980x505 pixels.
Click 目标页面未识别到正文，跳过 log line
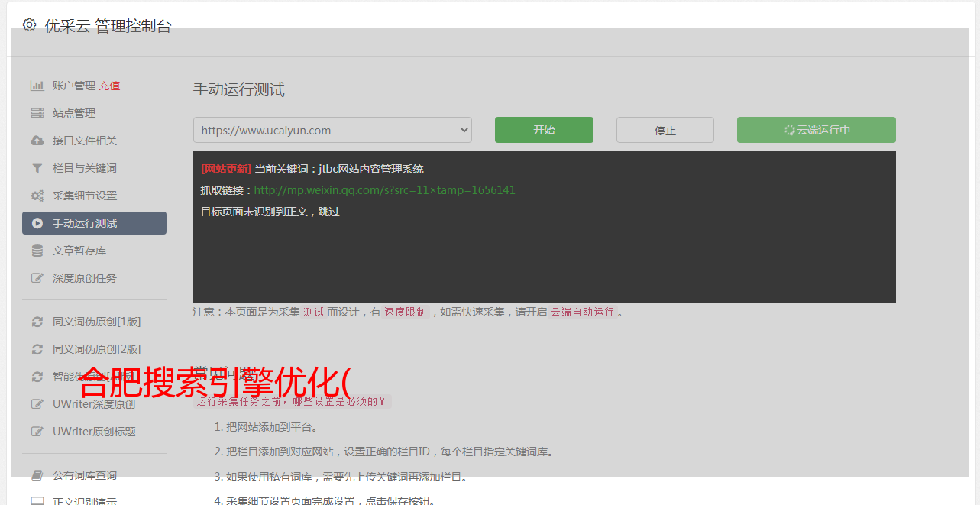[270, 212]
